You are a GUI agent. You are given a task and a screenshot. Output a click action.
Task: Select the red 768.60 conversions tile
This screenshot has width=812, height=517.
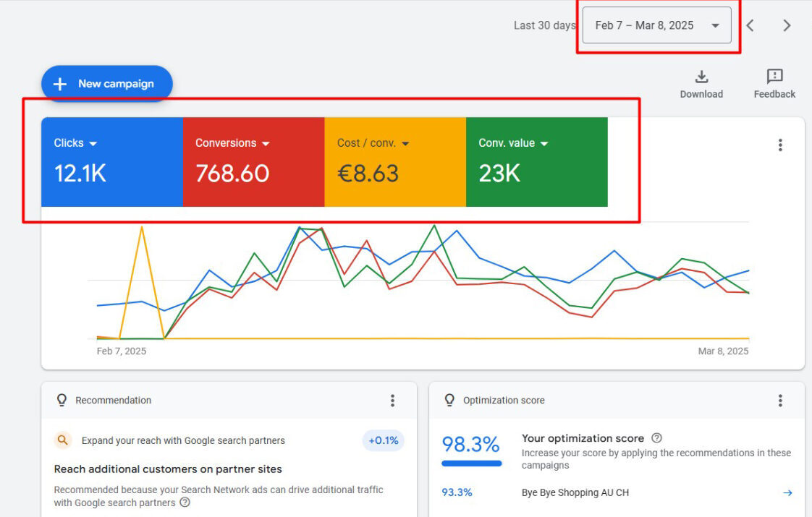tap(254, 162)
